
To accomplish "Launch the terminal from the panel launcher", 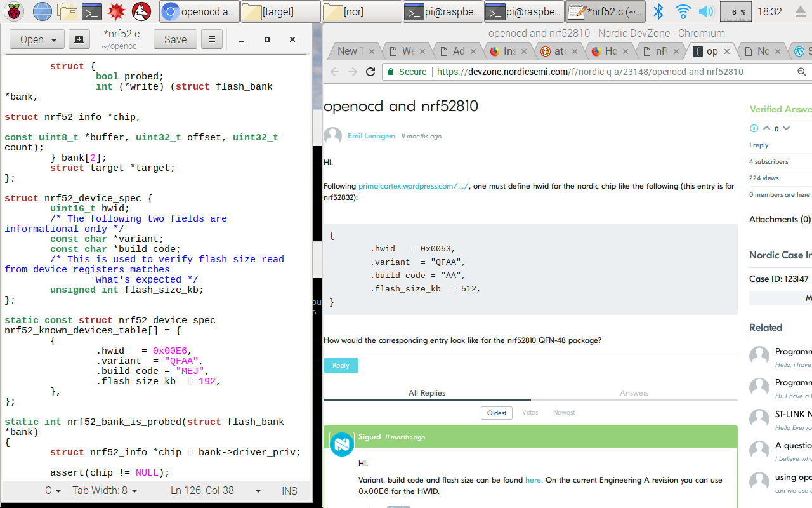I will pyautogui.click(x=92, y=11).
